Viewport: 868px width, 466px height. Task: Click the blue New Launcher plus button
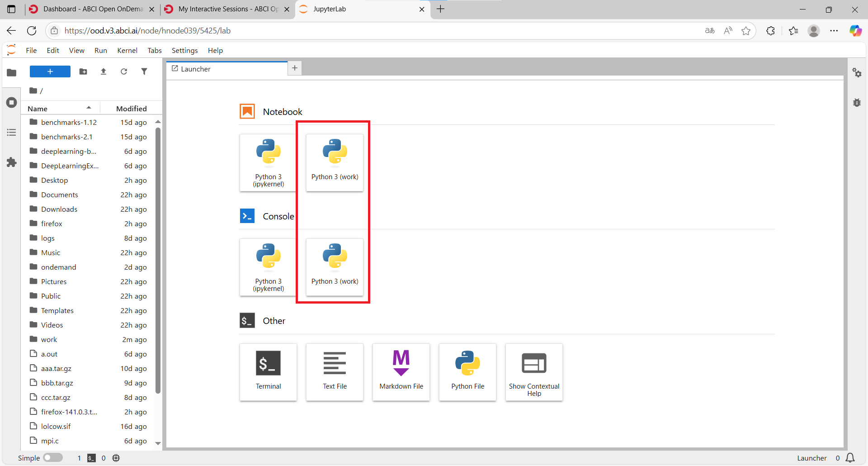tap(50, 71)
